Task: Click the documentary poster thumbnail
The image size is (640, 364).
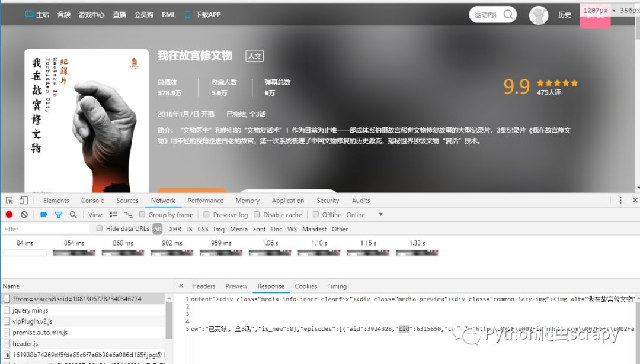Action: [x=87, y=121]
